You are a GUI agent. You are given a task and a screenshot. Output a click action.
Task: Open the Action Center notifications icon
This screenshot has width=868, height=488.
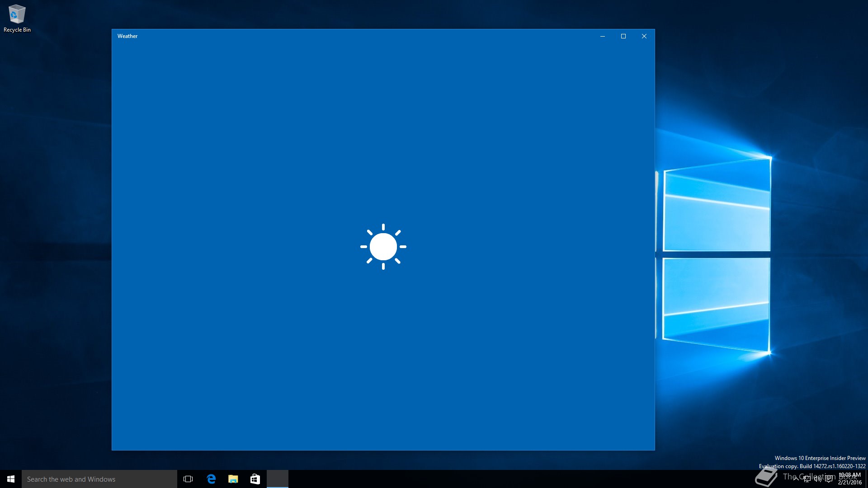(829, 479)
